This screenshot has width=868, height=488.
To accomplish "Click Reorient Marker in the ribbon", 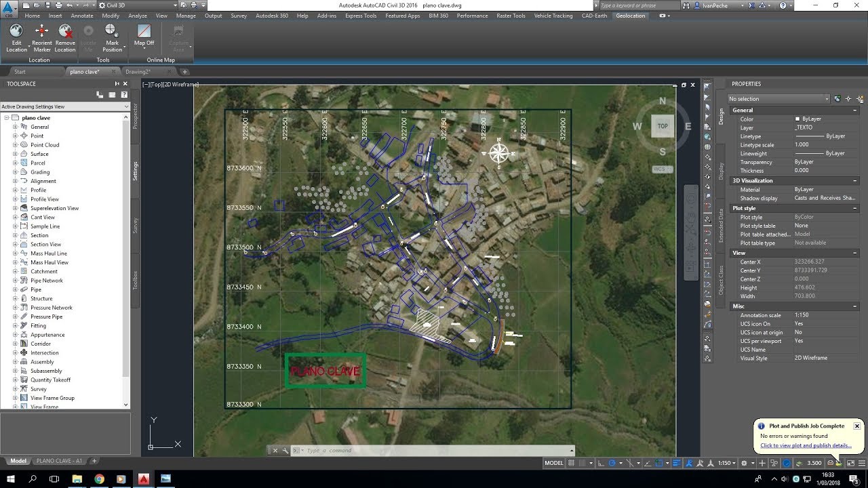I will tap(42, 38).
